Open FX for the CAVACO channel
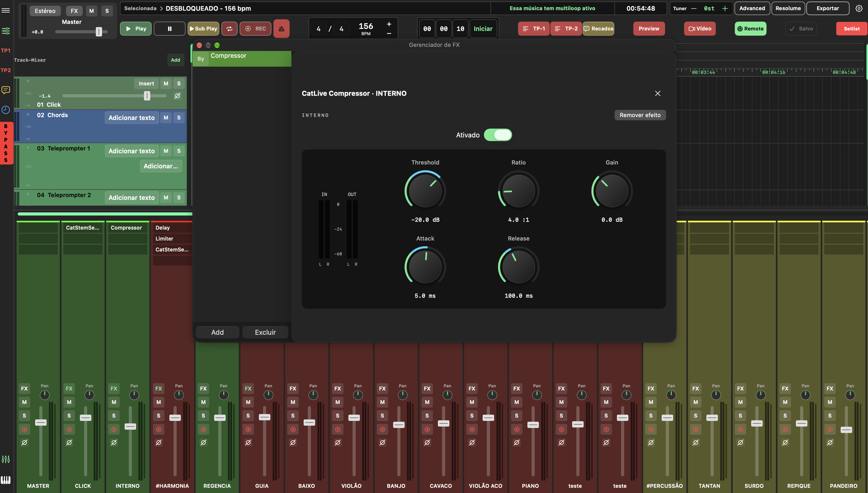868x493 pixels. coord(427,388)
